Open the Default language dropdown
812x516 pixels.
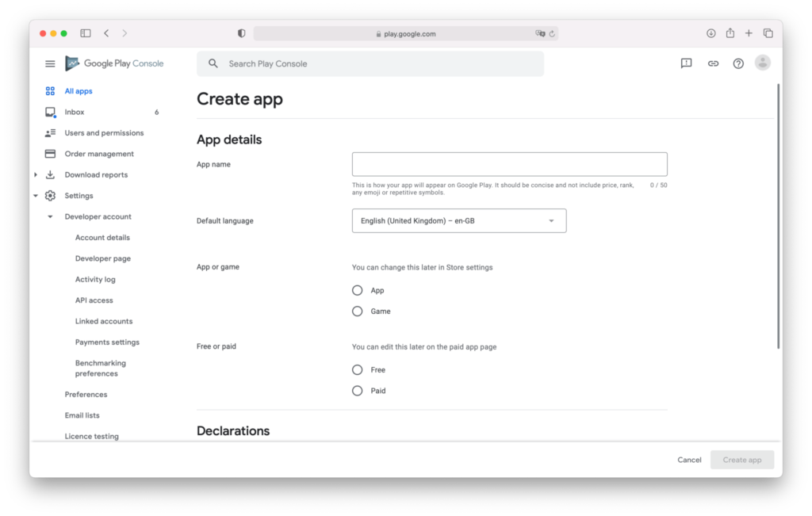[x=458, y=220]
